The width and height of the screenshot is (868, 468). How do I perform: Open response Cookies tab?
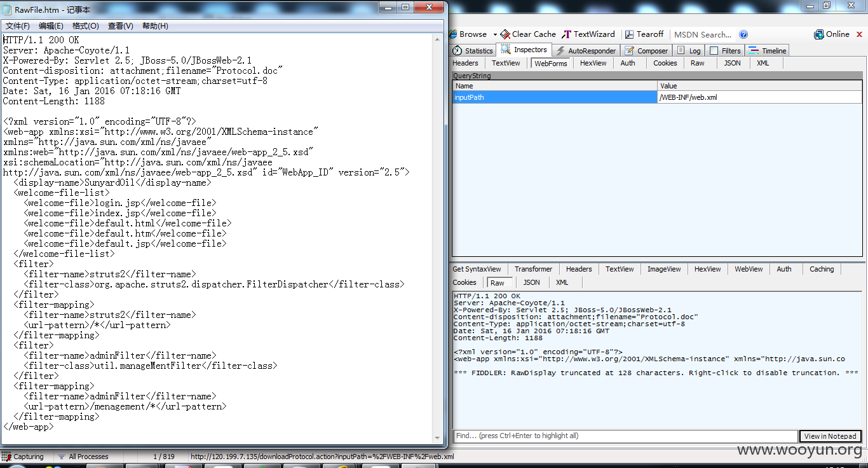point(465,282)
